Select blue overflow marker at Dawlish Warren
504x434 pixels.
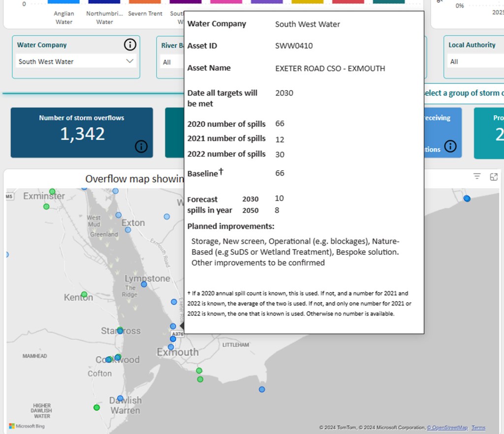pyautogui.click(x=120, y=398)
